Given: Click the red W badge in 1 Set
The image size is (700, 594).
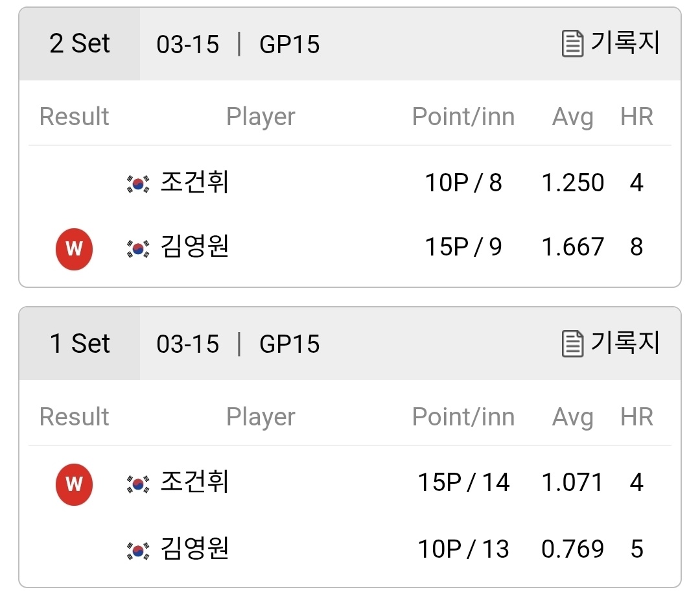Looking at the screenshot, I should (74, 484).
